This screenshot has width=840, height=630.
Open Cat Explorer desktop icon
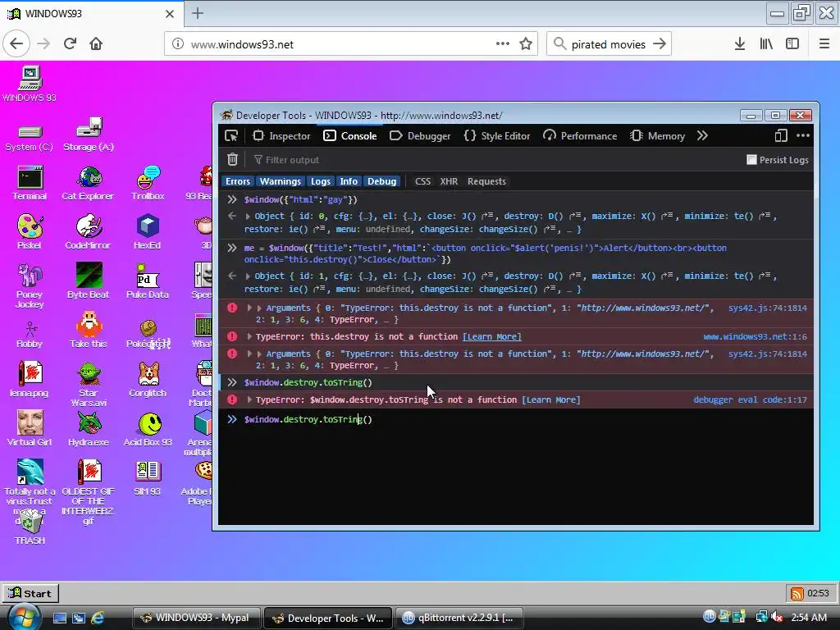tap(88, 183)
